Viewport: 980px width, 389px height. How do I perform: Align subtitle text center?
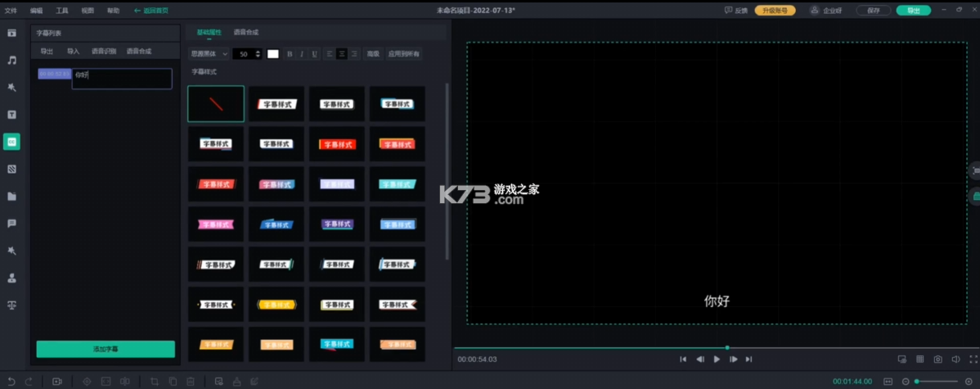coord(342,54)
